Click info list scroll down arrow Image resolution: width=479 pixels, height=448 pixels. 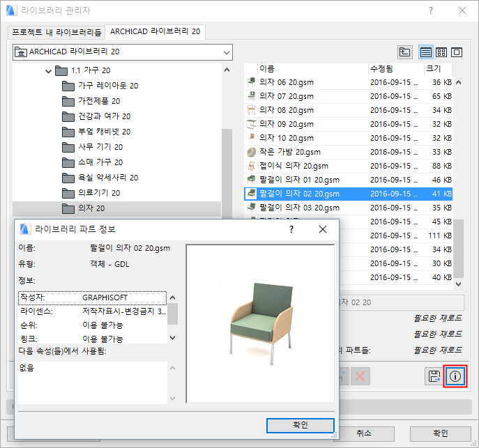[173, 338]
